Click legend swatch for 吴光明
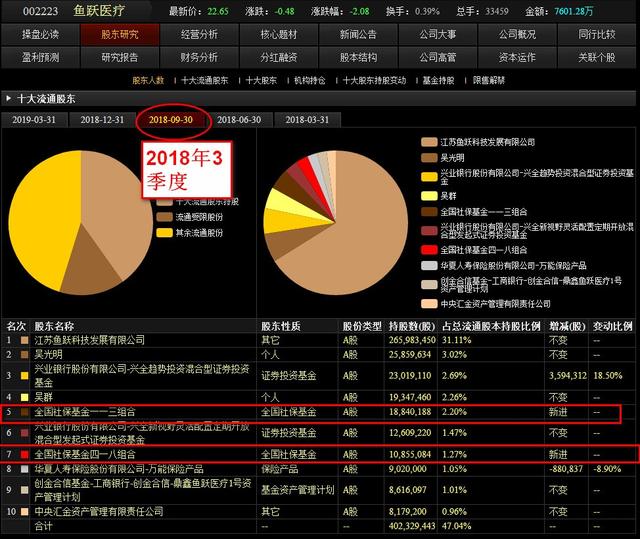 [x=429, y=157]
